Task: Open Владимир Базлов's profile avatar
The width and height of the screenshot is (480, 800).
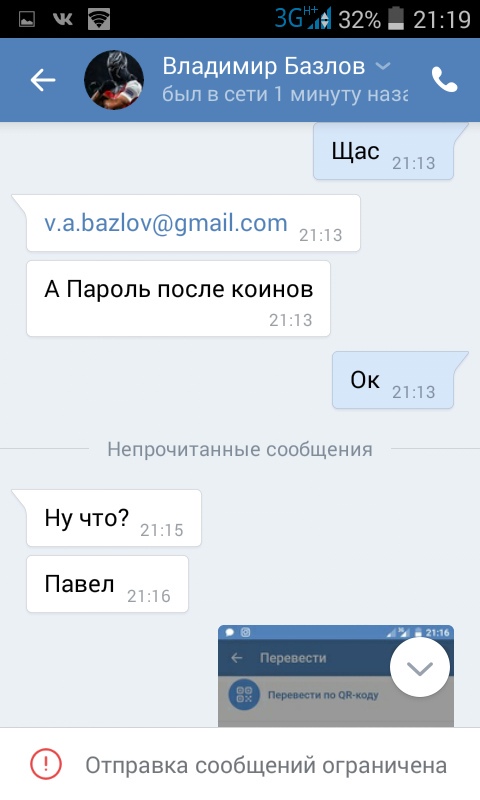Action: [x=114, y=80]
